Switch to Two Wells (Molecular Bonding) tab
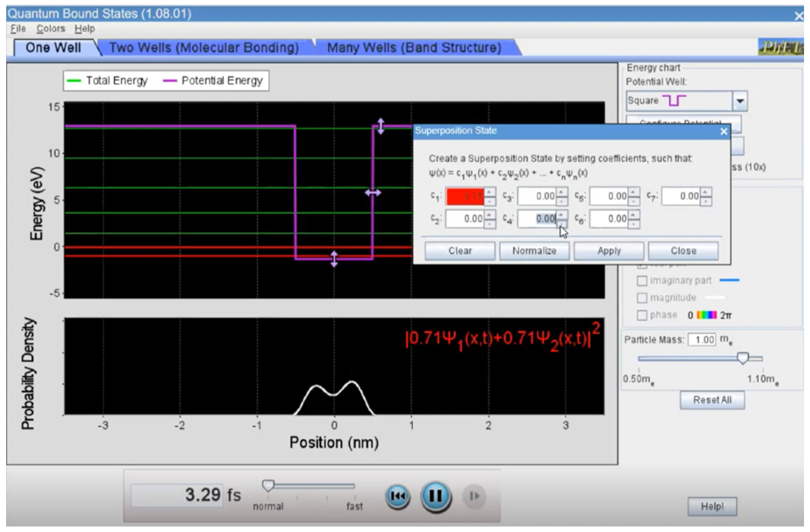The image size is (810, 532). [x=204, y=48]
